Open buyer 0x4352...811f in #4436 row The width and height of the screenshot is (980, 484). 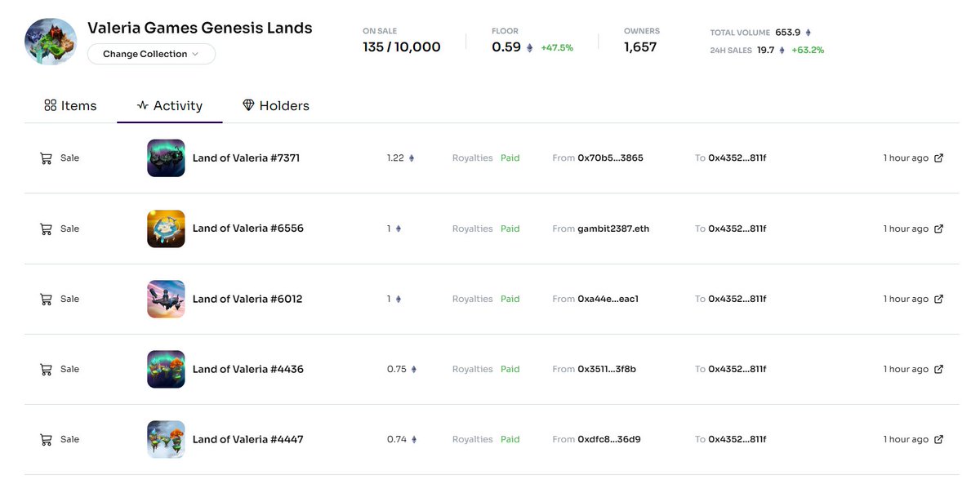[737, 369]
